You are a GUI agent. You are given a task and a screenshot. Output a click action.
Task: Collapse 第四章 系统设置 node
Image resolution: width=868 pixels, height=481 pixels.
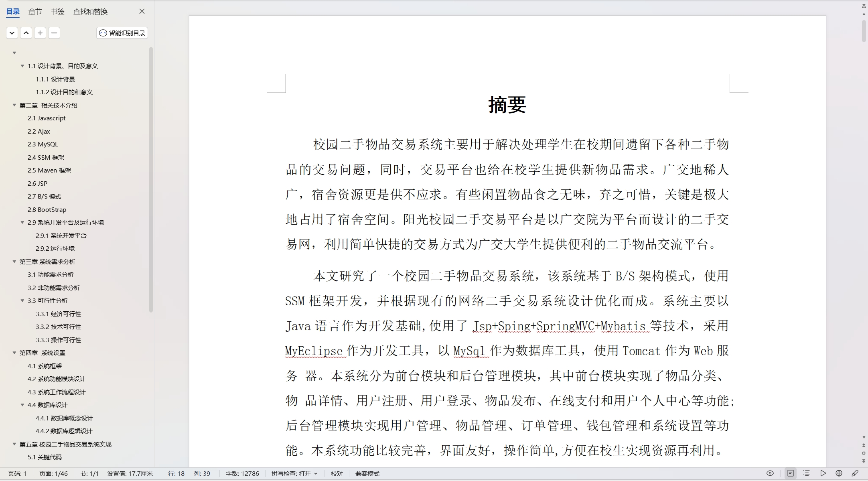click(x=14, y=353)
